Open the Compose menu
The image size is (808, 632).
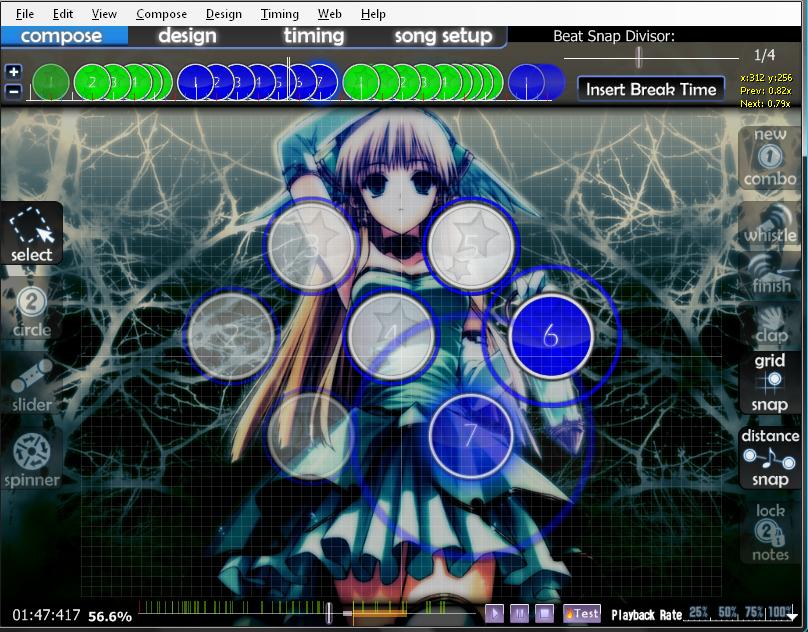(x=161, y=14)
